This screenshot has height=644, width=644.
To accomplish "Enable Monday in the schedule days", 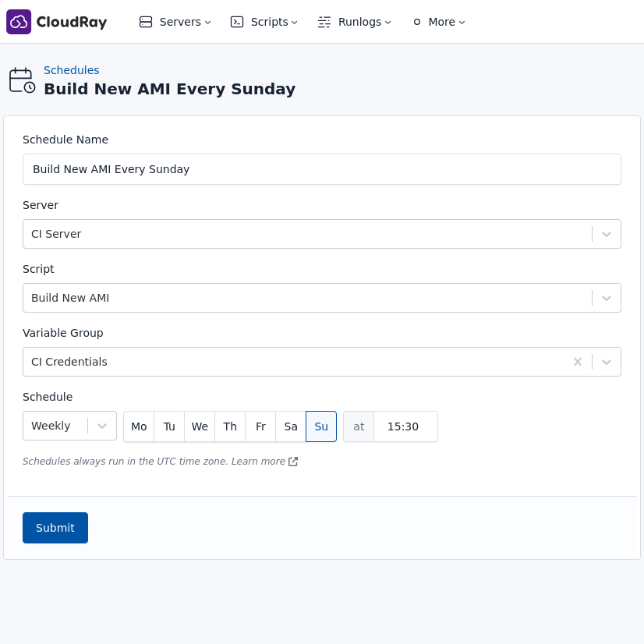I will pos(138,426).
